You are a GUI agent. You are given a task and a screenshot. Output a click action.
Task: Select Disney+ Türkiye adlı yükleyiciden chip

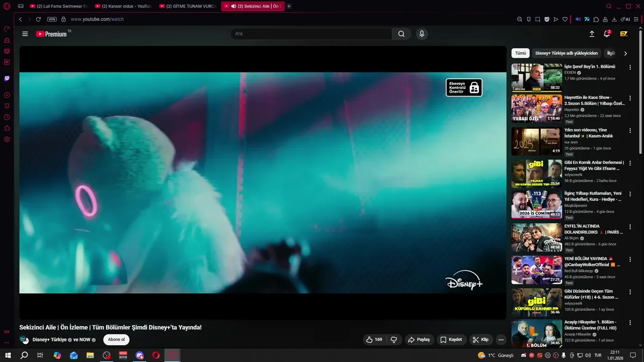pyautogui.click(x=567, y=53)
